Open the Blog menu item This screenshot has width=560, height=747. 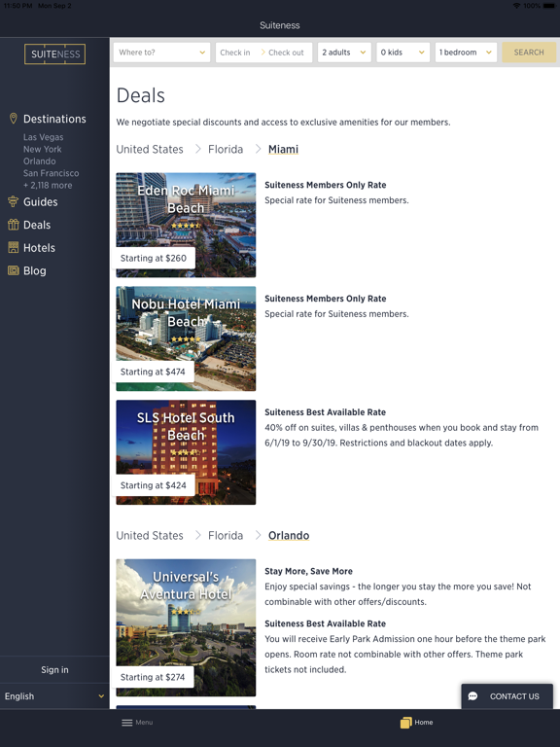pyautogui.click(x=35, y=270)
